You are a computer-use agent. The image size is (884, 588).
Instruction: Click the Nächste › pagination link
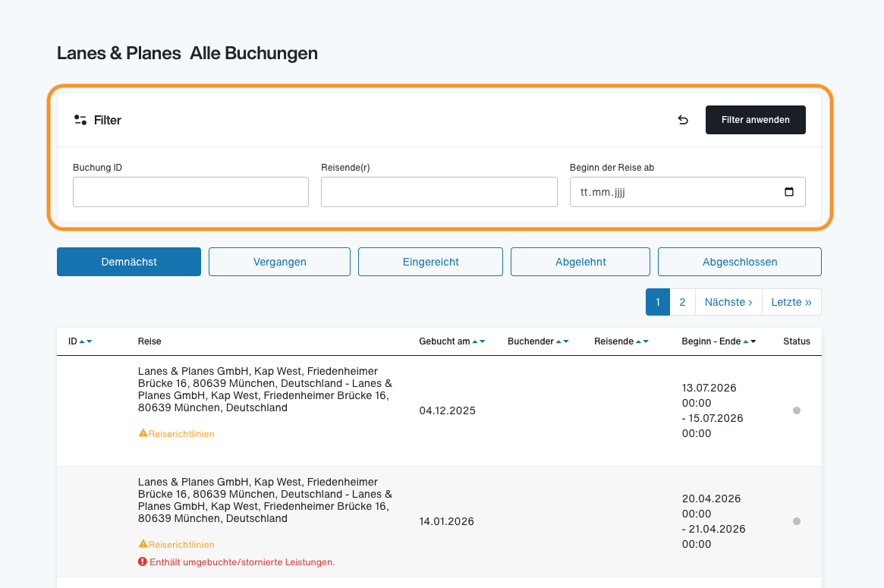coord(728,302)
